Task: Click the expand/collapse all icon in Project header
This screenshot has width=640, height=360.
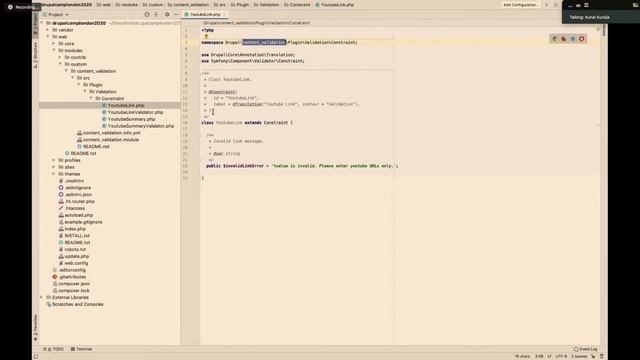Action: pos(156,14)
